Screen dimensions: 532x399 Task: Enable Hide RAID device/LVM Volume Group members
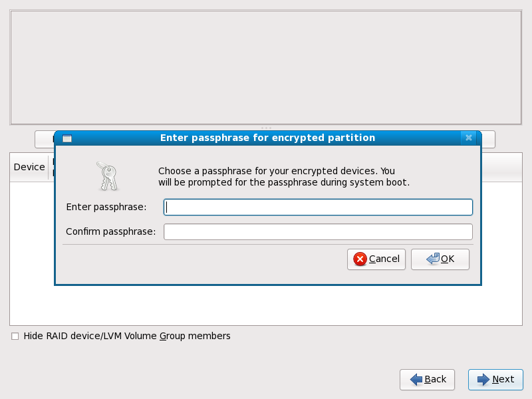coord(15,336)
